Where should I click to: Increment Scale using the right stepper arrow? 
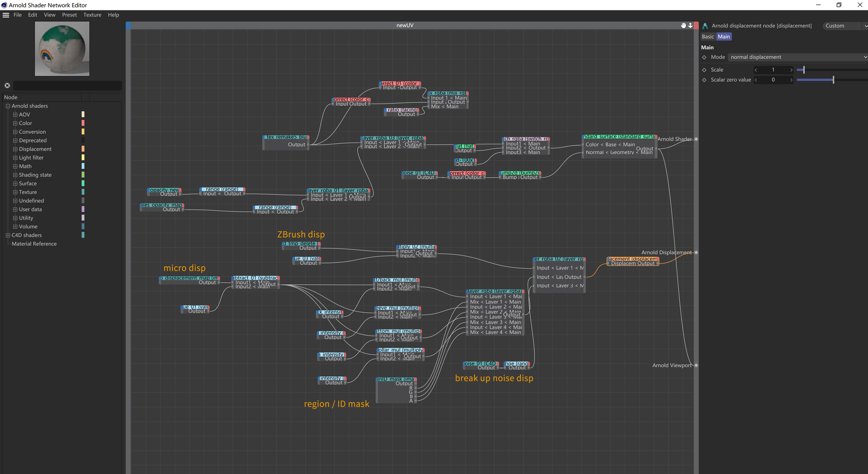click(791, 70)
